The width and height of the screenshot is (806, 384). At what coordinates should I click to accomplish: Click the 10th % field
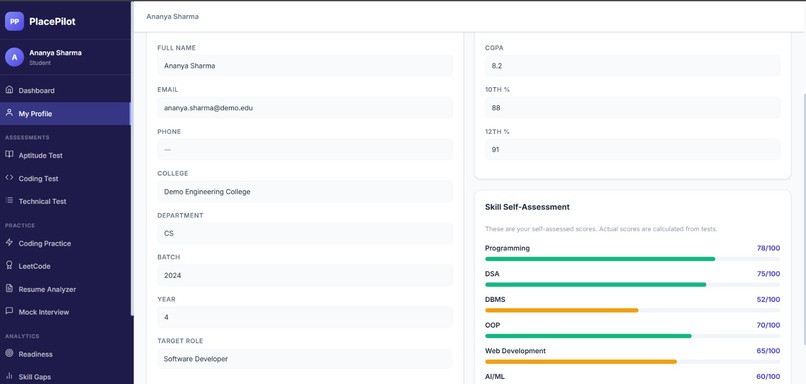[632, 108]
